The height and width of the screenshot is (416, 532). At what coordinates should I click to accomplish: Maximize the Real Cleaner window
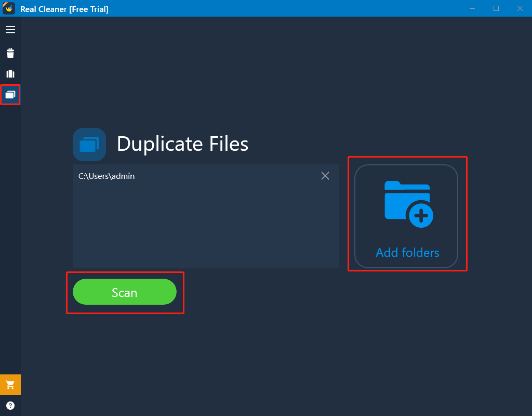pyautogui.click(x=496, y=8)
